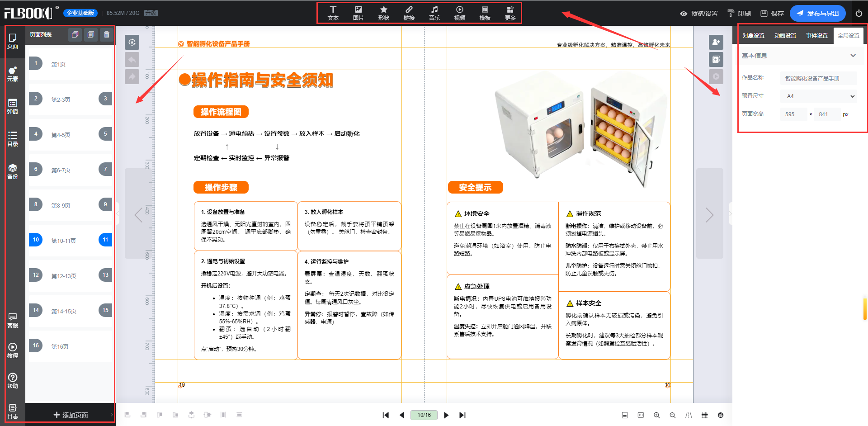This screenshot has height=426, width=868.
Task: Jump to the last page control
Action: pyautogui.click(x=462, y=415)
